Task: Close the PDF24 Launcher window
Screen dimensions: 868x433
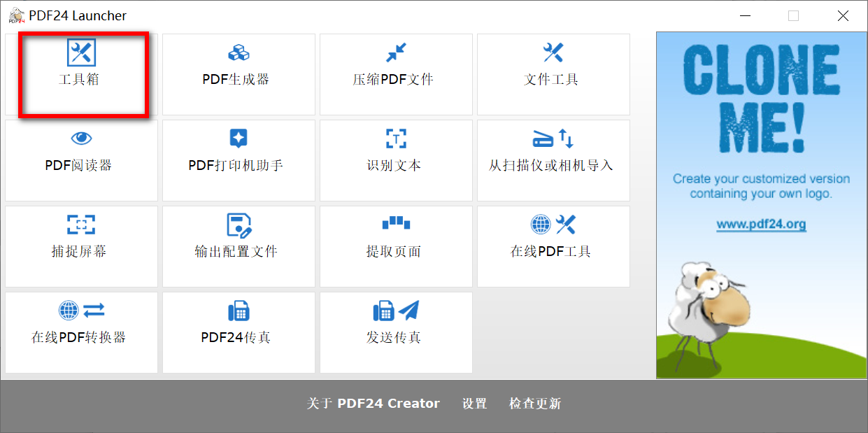Action: 843,15
